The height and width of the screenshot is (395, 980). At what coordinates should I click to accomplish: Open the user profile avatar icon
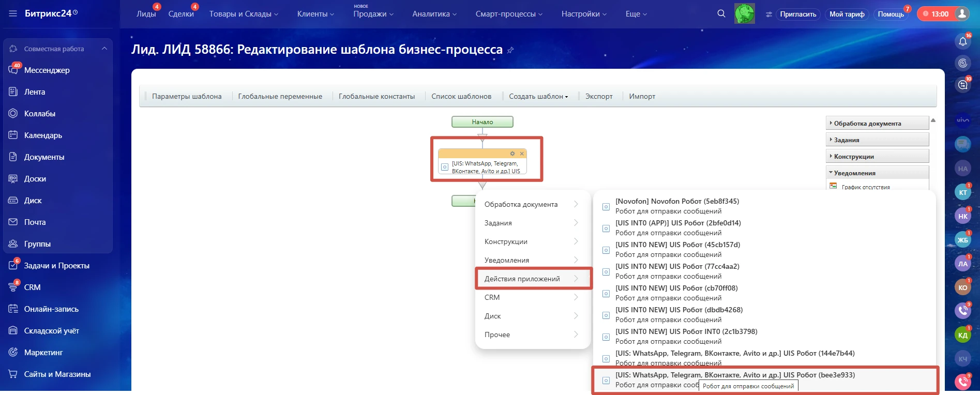point(962,14)
